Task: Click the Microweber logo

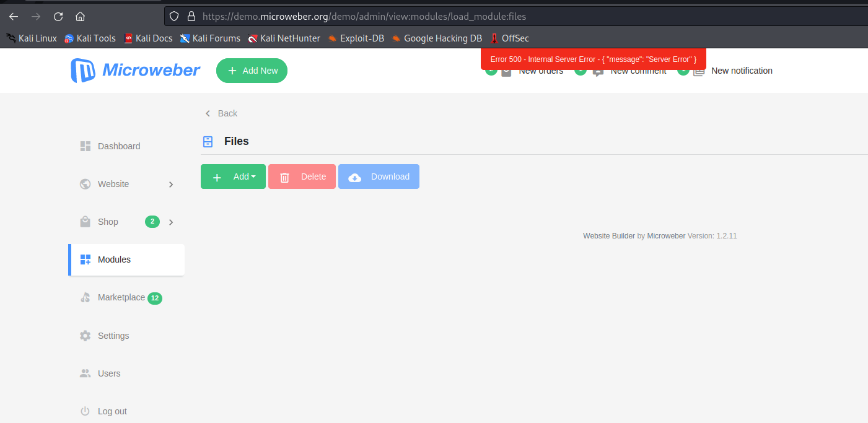Action: tap(135, 71)
